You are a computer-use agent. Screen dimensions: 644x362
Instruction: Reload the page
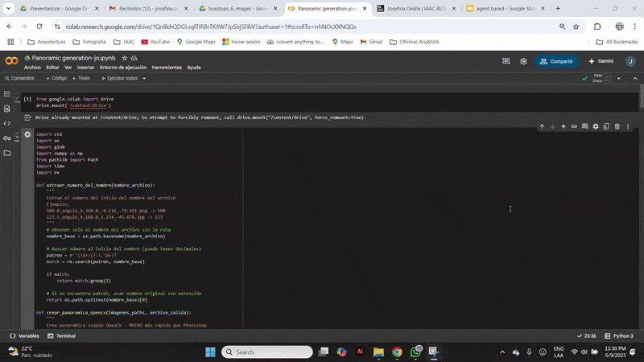point(39,27)
